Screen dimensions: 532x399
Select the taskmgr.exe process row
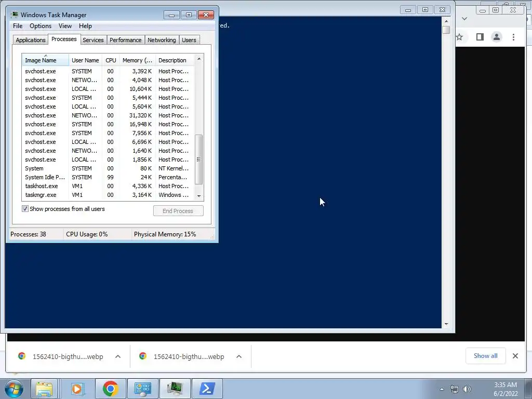[x=109, y=195]
